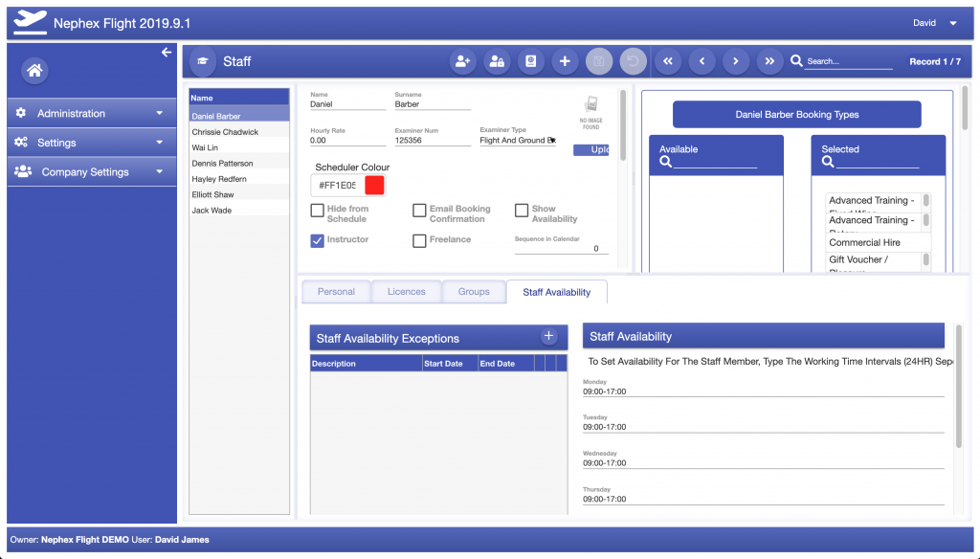This screenshot has height=559, width=980.
Task: Select Commercial Hire booking type
Action: coord(879,242)
